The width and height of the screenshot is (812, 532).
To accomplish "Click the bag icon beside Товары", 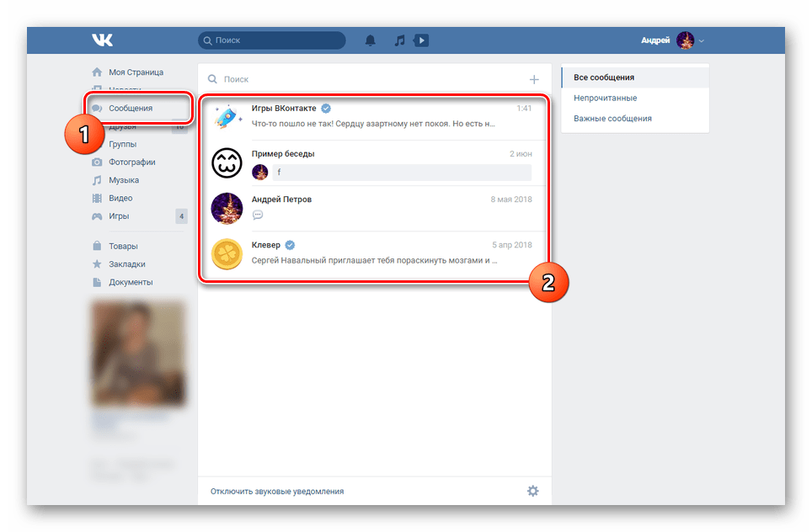I will click(97, 246).
